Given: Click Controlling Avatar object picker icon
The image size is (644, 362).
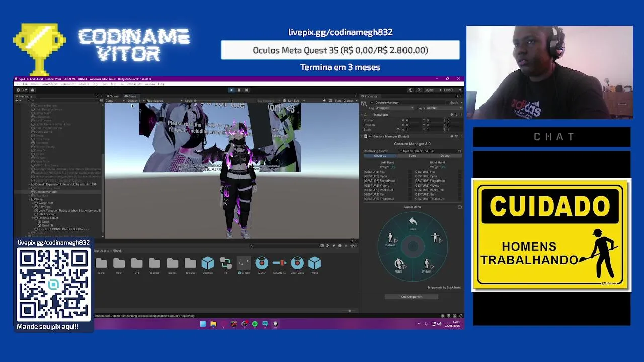Looking at the screenshot, I should point(459,151).
